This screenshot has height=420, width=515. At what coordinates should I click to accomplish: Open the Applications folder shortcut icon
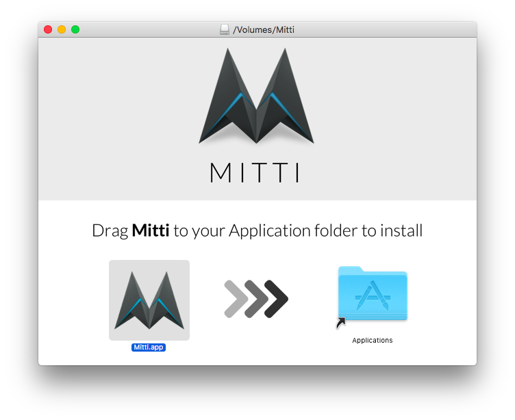(373, 298)
